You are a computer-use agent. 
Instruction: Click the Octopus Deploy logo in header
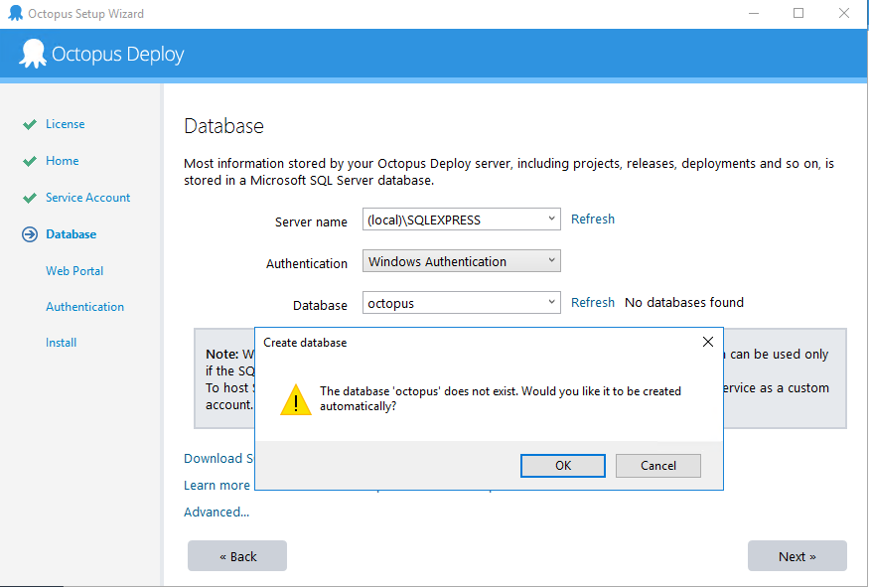point(33,54)
